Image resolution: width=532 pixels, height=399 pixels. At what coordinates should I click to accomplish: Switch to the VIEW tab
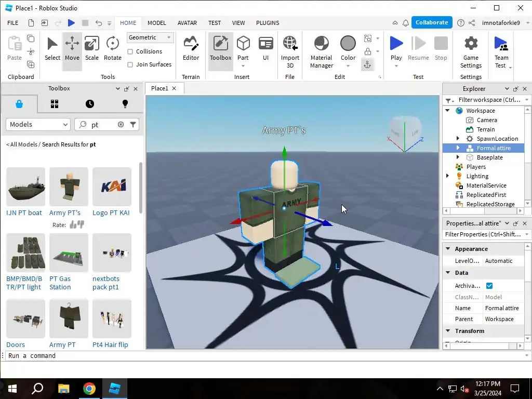[238, 23]
